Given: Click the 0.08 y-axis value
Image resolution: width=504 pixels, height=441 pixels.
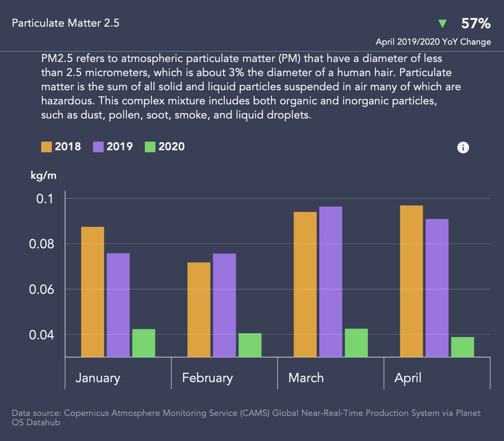Looking at the screenshot, I should (42, 244).
